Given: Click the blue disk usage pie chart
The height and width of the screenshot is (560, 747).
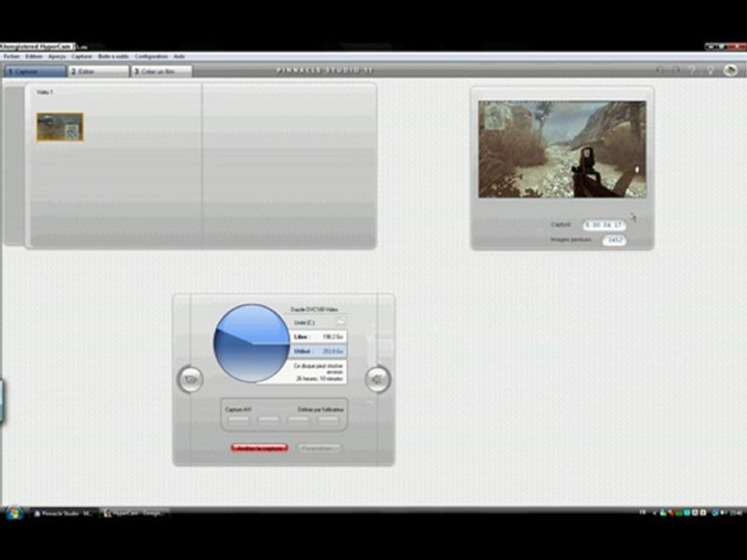Looking at the screenshot, I should click(x=251, y=343).
